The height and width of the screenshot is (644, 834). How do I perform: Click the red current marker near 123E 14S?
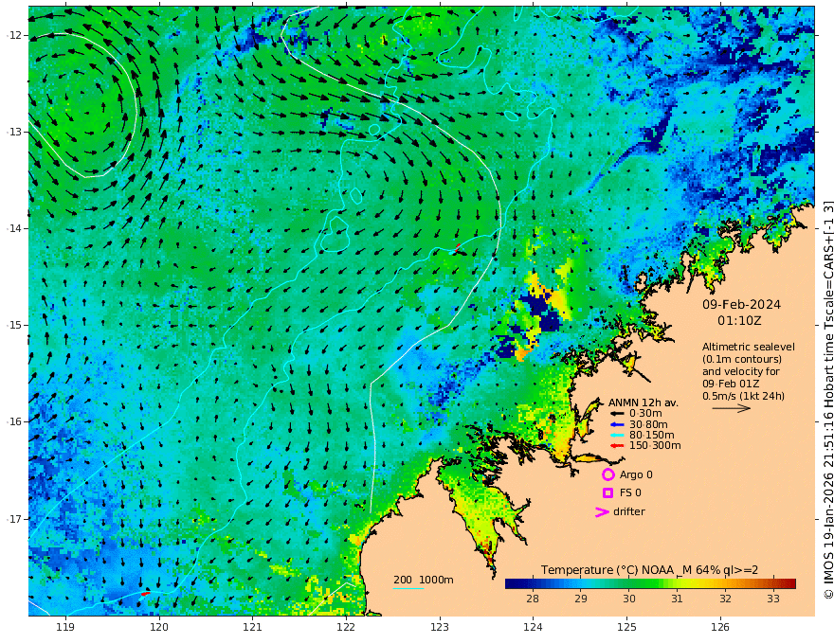pyautogui.click(x=457, y=247)
